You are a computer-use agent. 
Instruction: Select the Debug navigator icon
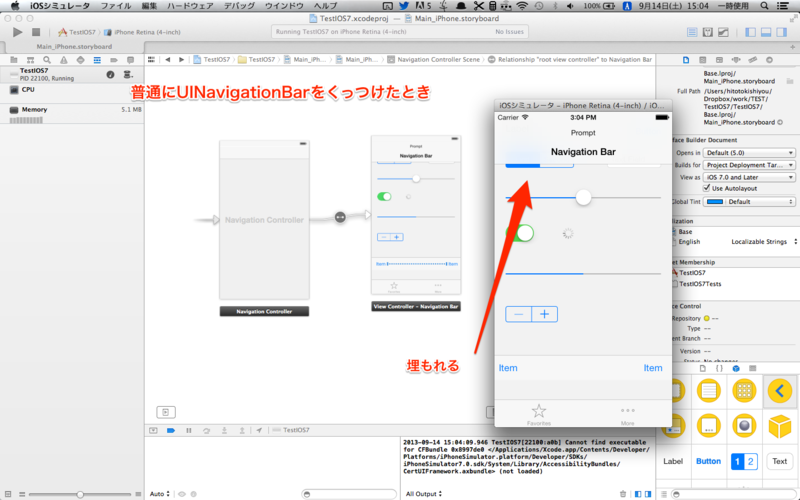(x=97, y=60)
